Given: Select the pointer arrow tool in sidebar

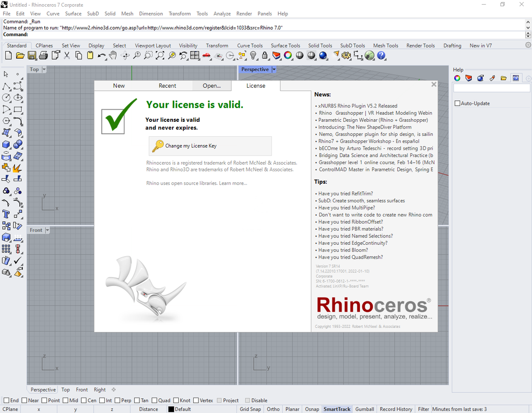Looking at the screenshot, I should (x=6, y=74).
